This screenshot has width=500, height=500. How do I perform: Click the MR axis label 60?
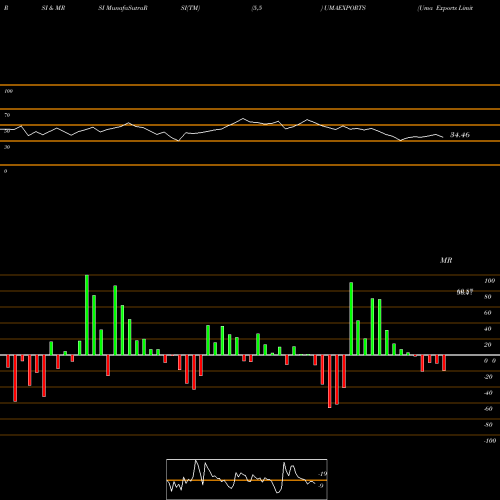click(x=488, y=313)
